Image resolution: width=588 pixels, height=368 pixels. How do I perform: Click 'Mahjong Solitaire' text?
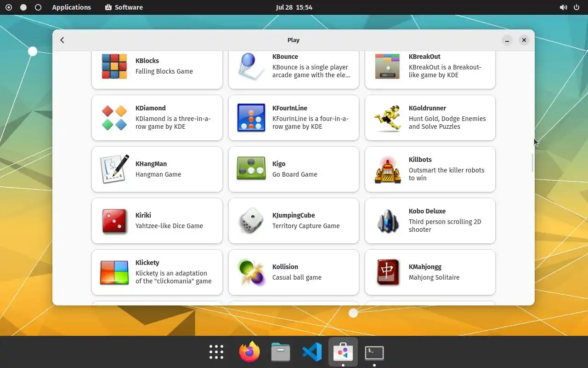click(x=434, y=277)
